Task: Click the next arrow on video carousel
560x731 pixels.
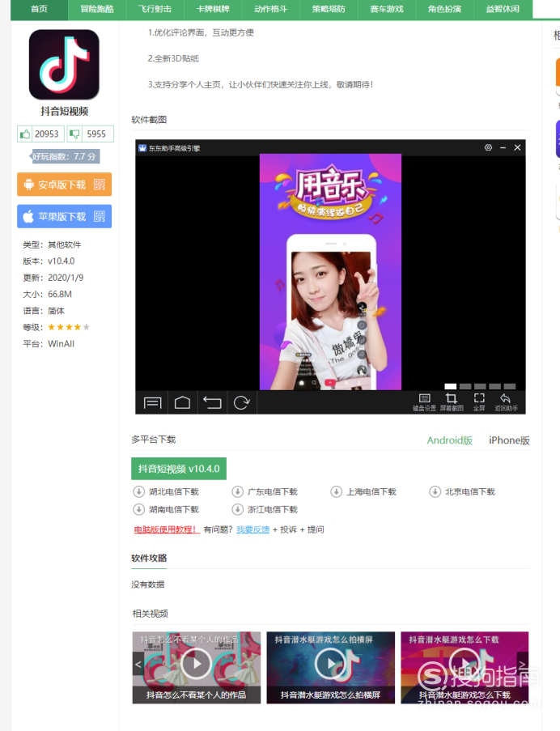Action: [523, 664]
